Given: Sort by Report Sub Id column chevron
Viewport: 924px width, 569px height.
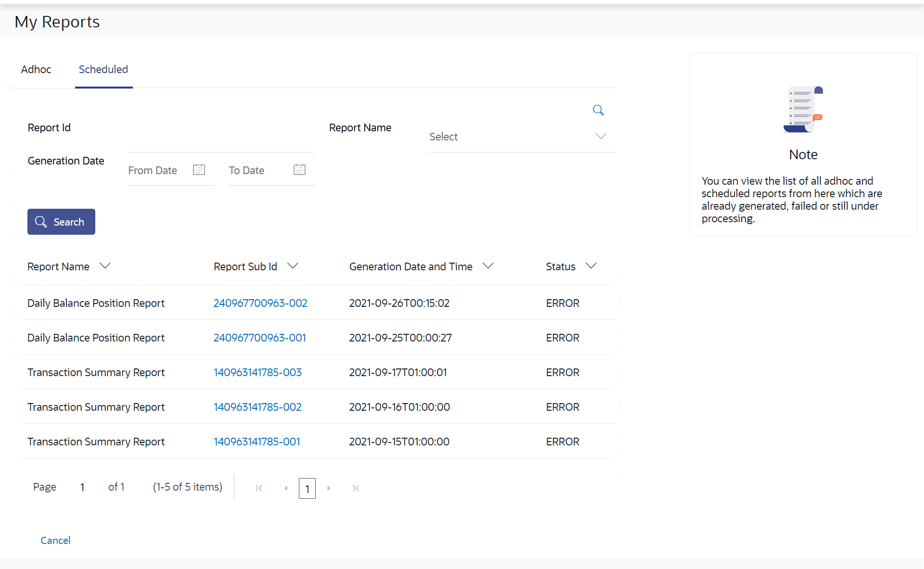Looking at the screenshot, I should tap(293, 266).
